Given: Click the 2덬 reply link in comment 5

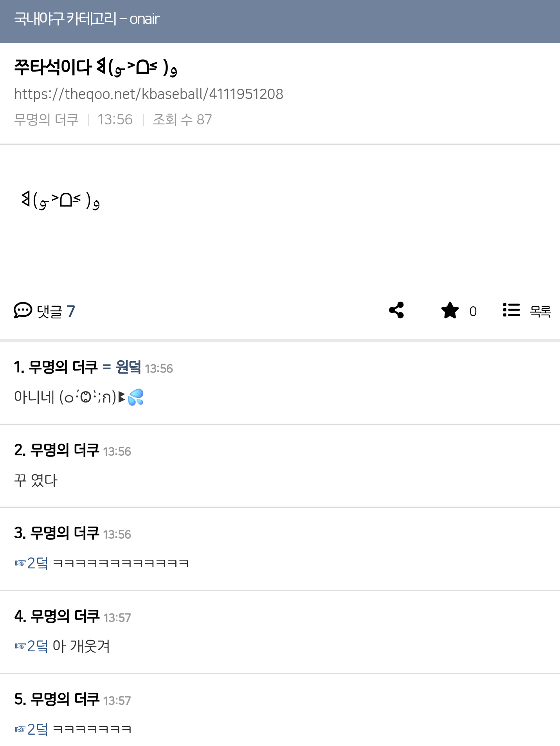Looking at the screenshot, I should 38,729.
